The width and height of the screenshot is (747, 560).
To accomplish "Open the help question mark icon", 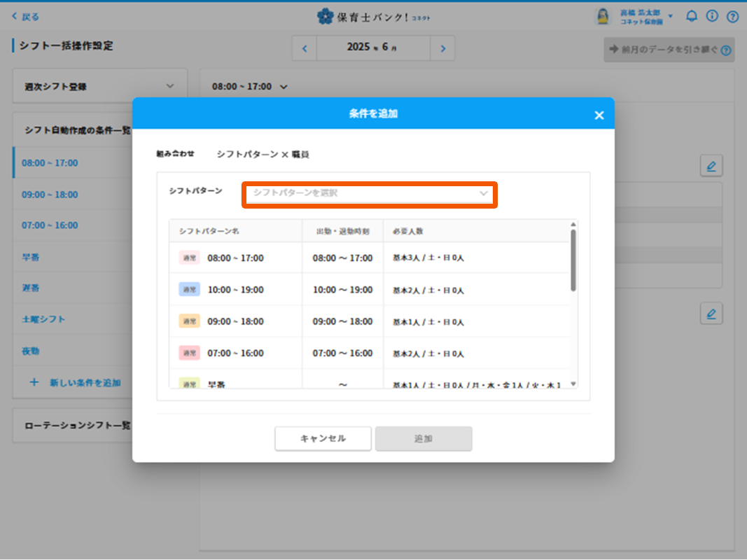I will pyautogui.click(x=732, y=16).
